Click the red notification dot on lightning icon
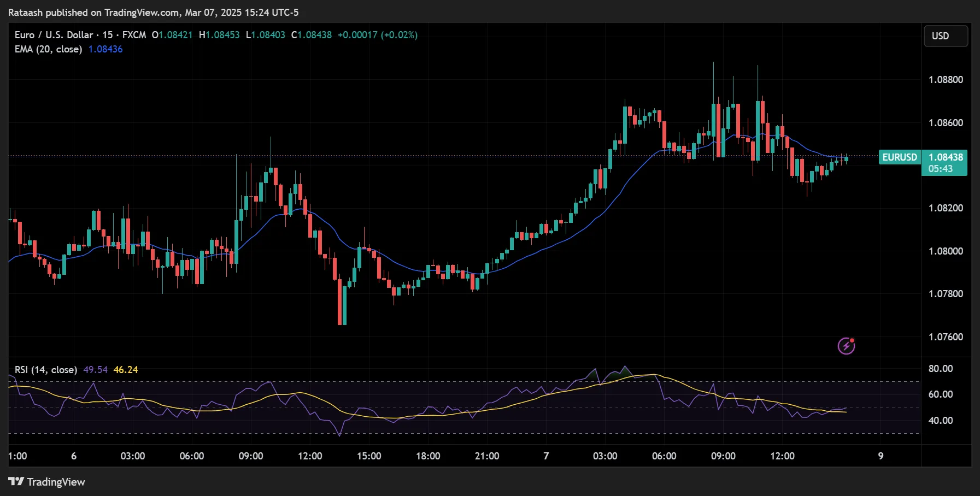Viewport: 980px width, 496px height. [853, 340]
